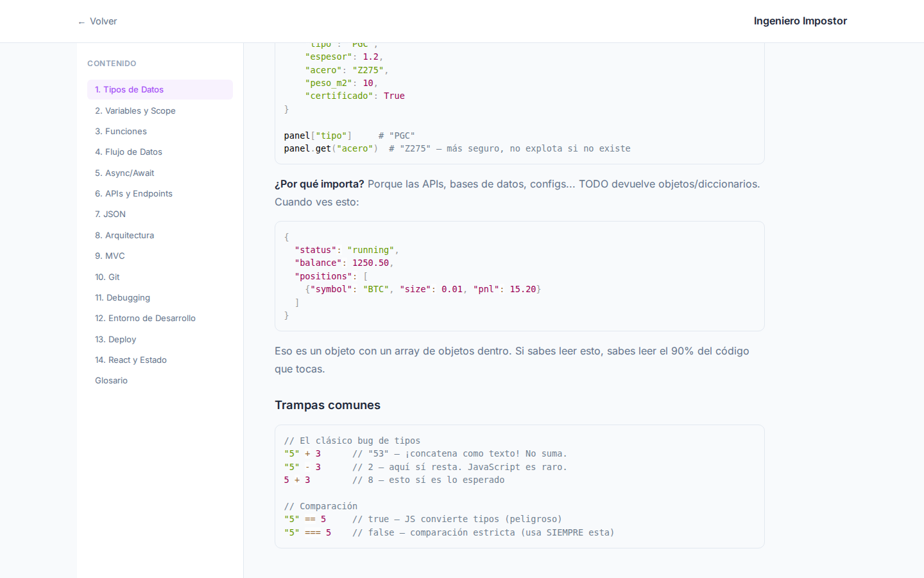The image size is (924, 578).
Task: Open "4. Flujo de Datos" section
Action: (x=128, y=152)
